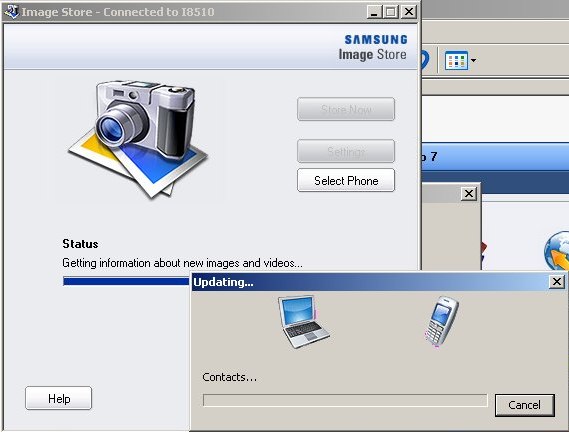569x432 pixels.
Task: Close the Updating dialog with X
Action: click(557, 282)
